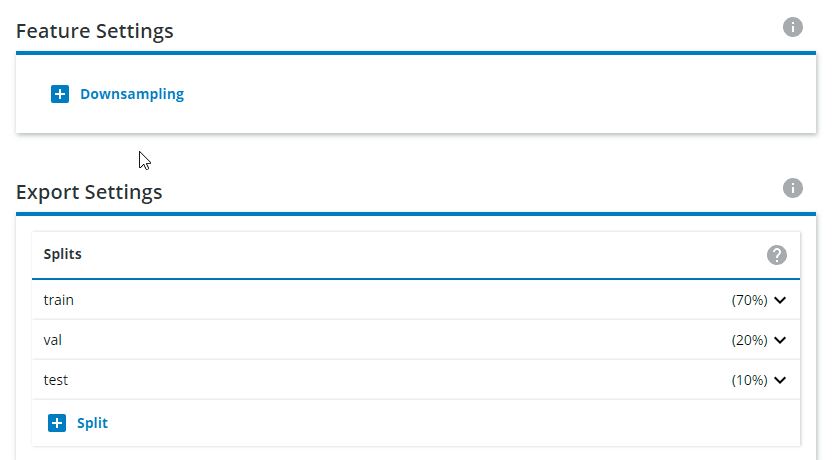The width and height of the screenshot is (836, 460).
Task: Click the Export Settings heading
Action: click(89, 192)
